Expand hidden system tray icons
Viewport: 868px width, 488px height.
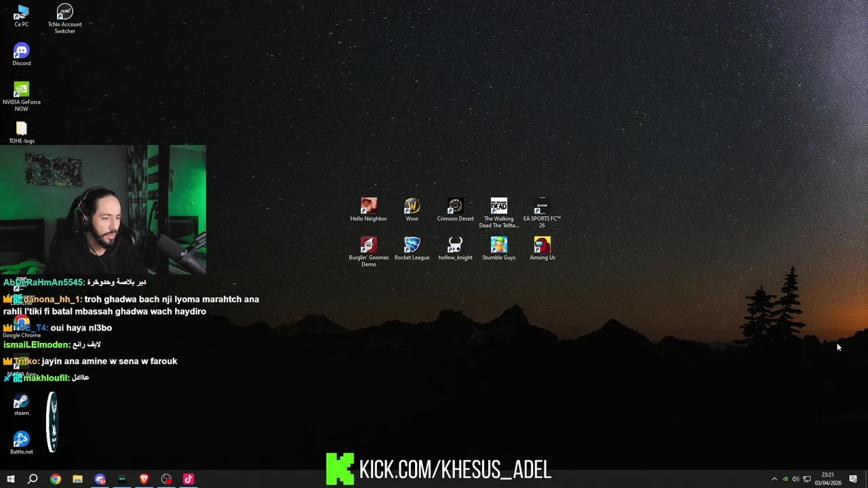coord(774,479)
